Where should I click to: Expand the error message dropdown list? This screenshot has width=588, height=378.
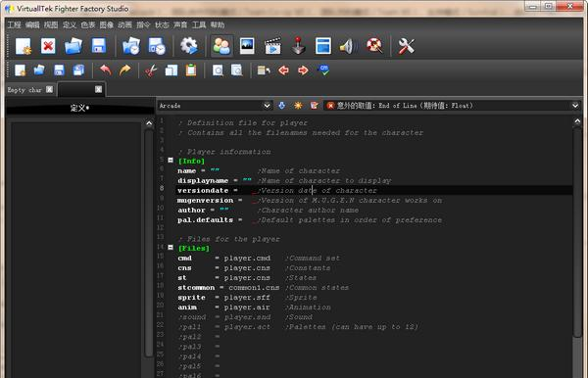click(x=575, y=106)
